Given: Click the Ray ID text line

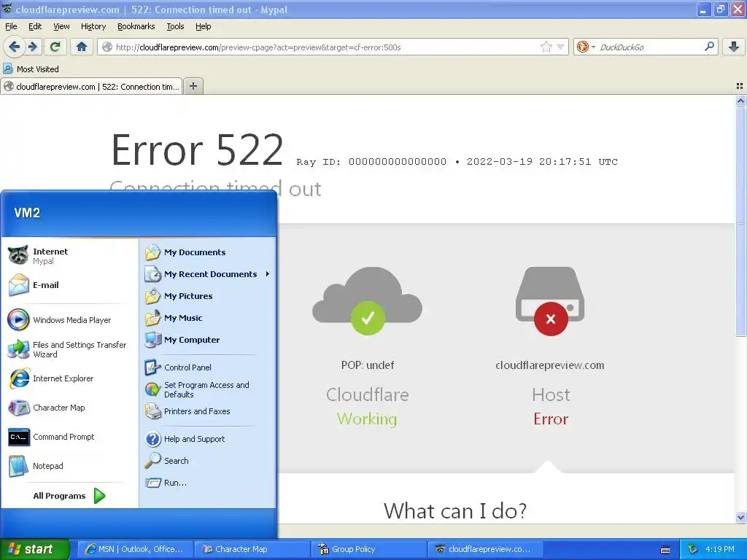Looking at the screenshot, I should (x=457, y=162).
